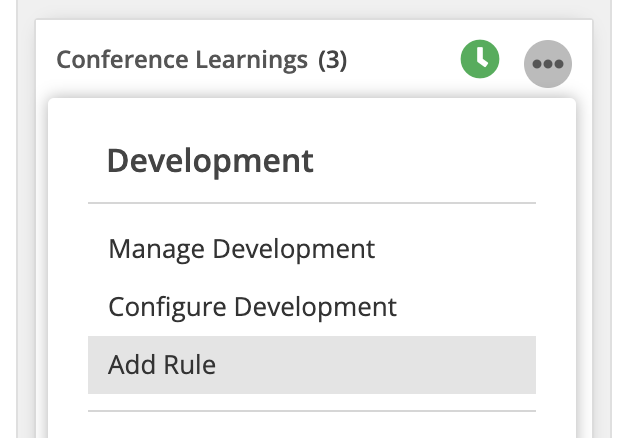Viewport: 628px width, 438px height.
Task: Open the three-dot options button
Action: coord(547,64)
